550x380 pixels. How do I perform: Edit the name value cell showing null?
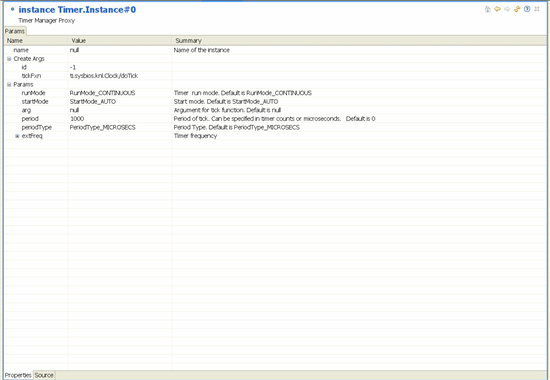pyautogui.click(x=120, y=50)
